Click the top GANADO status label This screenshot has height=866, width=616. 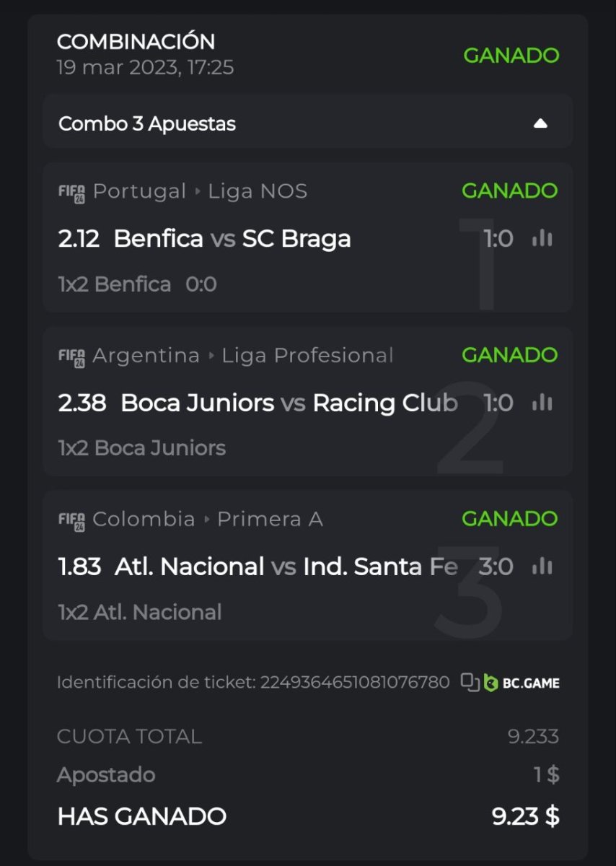point(511,56)
